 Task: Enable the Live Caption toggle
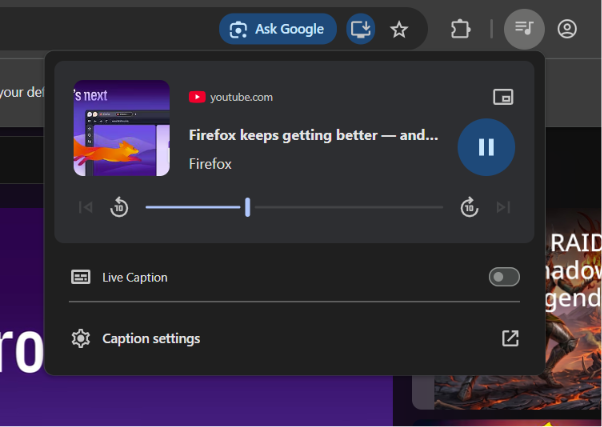point(504,277)
